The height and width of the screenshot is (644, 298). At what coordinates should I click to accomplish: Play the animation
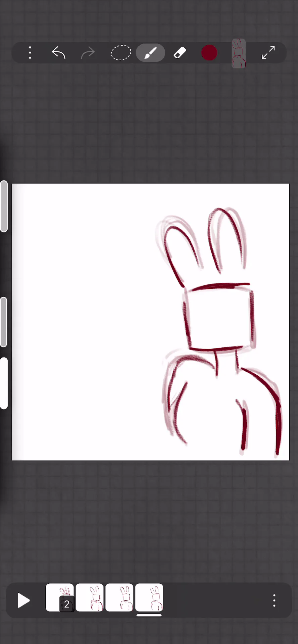(23, 600)
